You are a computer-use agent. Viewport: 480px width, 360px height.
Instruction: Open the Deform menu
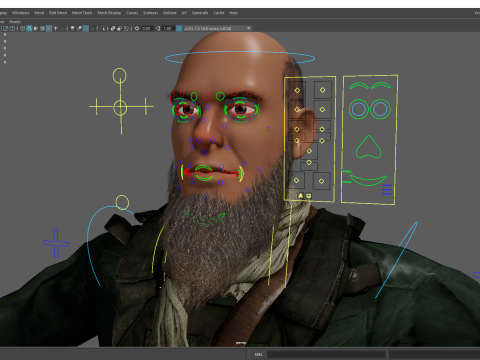(169, 13)
